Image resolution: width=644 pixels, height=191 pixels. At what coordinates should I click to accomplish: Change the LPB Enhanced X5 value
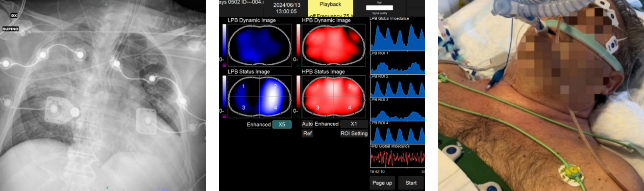(282, 124)
